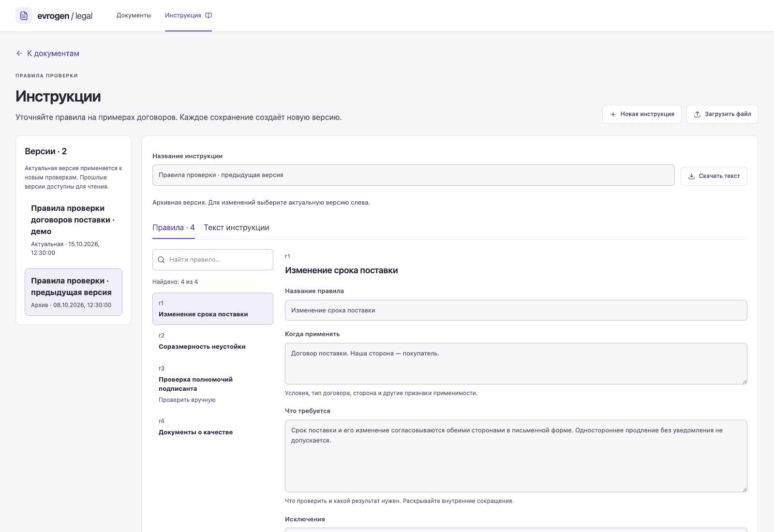Image resolution: width=774 pixels, height=532 pixels.
Task: Click the upload icon in Загрузить файл
Action: pyautogui.click(x=697, y=114)
